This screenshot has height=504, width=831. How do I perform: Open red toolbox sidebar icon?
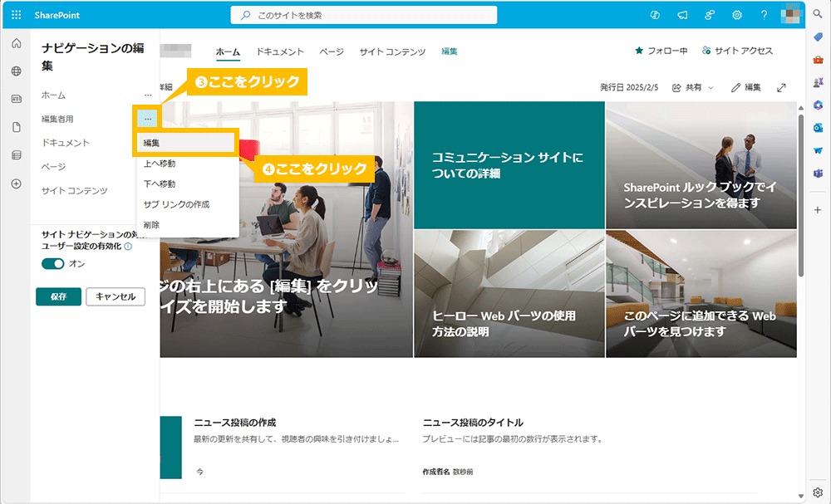818,59
